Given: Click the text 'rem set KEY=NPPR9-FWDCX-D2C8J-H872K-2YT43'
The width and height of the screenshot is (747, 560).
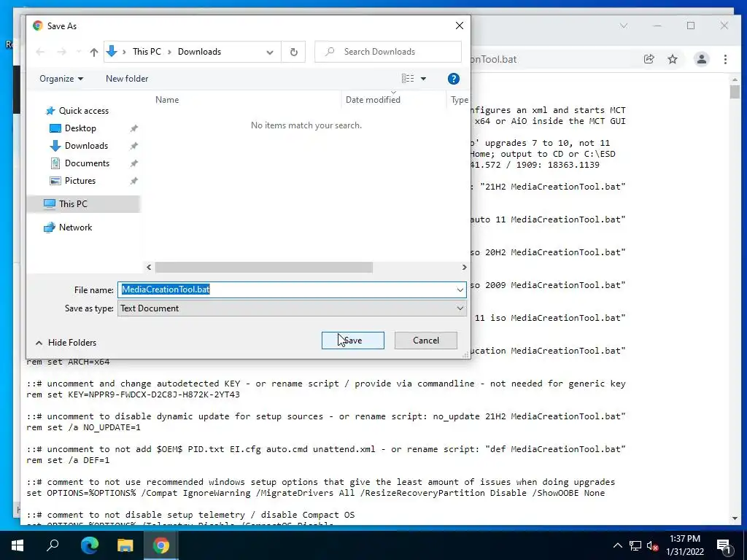Looking at the screenshot, I should tap(133, 394).
